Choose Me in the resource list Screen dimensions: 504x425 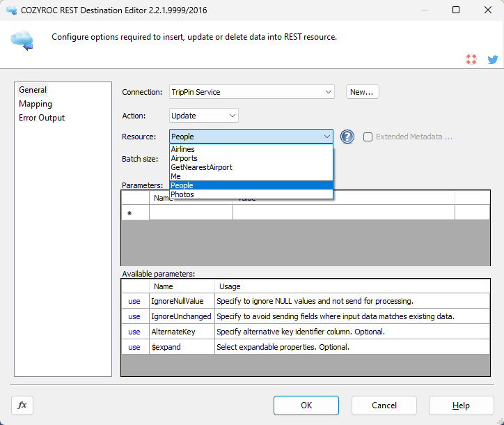[x=251, y=176]
